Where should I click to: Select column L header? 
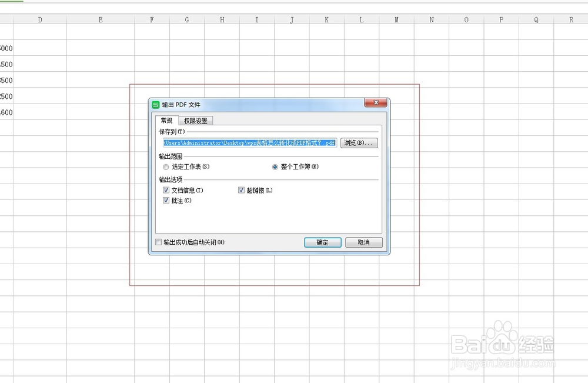point(362,20)
